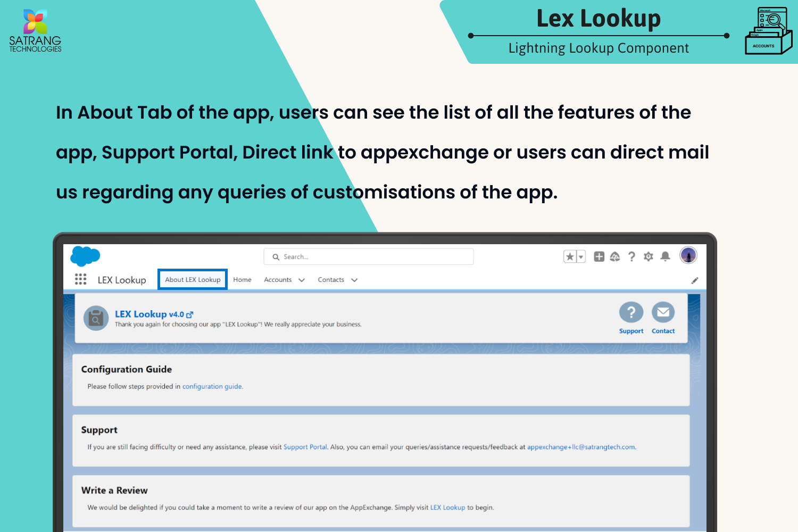This screenshot has height=532, width=798.
Task: Expand the favorites list dropdown arrow
Action: coord(581,257)
